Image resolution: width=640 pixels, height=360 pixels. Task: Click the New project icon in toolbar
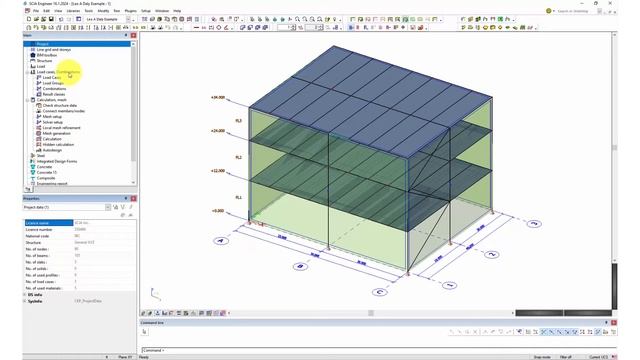tap(29, 19)
